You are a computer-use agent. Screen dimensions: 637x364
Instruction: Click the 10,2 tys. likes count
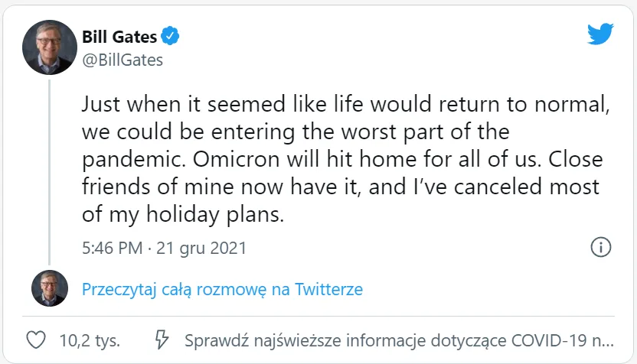[x=88, y=339]
